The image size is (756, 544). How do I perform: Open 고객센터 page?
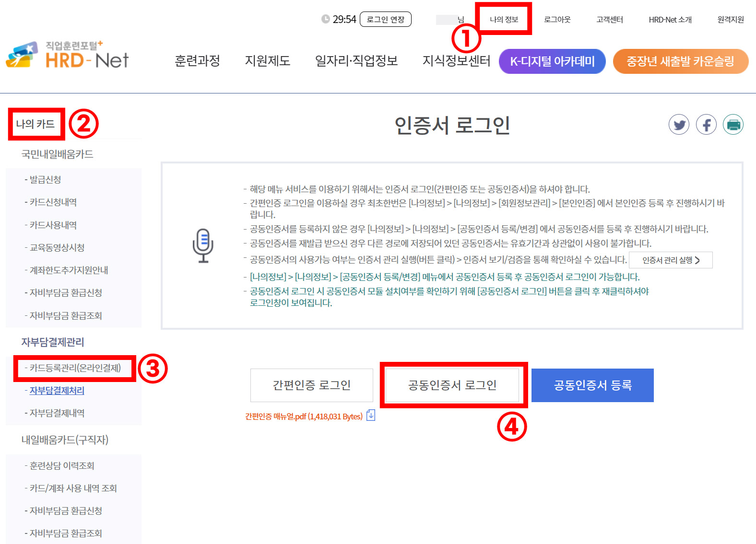coord(610,19)
